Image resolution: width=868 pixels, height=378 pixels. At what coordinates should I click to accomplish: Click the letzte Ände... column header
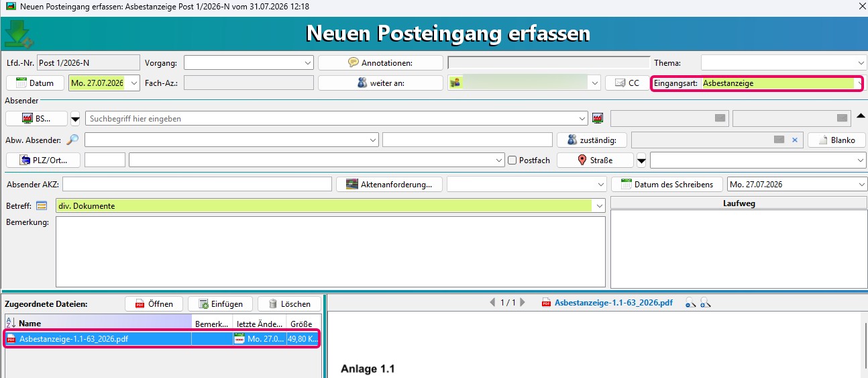(260, 324)
